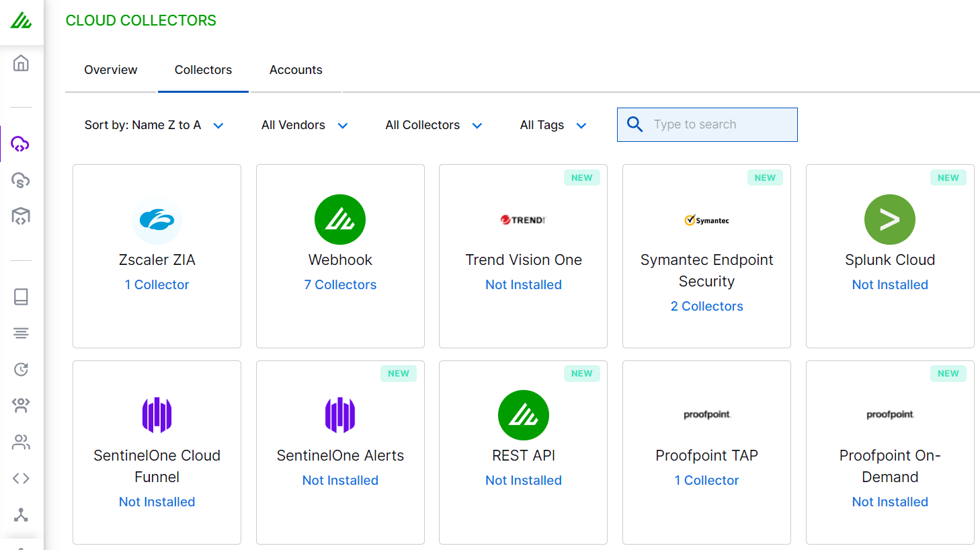Open the home icon in sidebar

[21, 63]
